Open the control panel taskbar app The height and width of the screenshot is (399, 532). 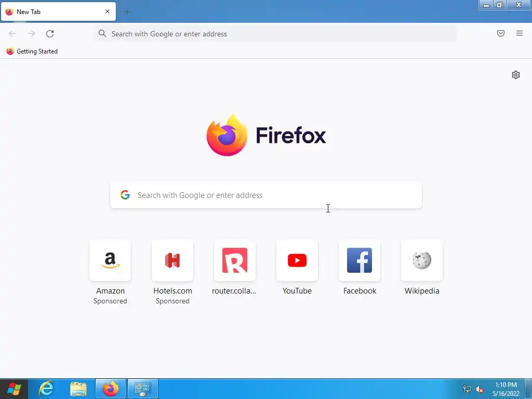pos(143,389)
